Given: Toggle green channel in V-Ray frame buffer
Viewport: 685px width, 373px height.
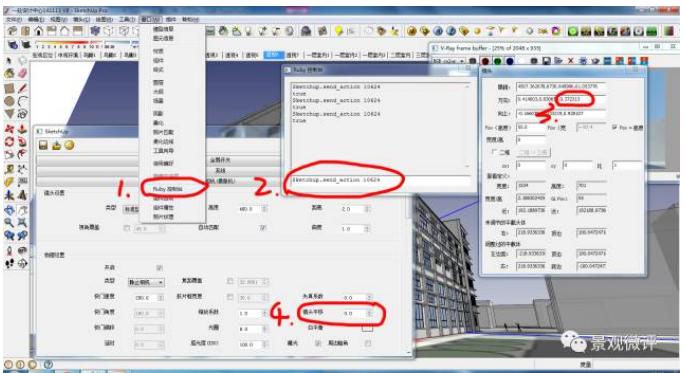Looking at the screenshot, I should 497,61.
